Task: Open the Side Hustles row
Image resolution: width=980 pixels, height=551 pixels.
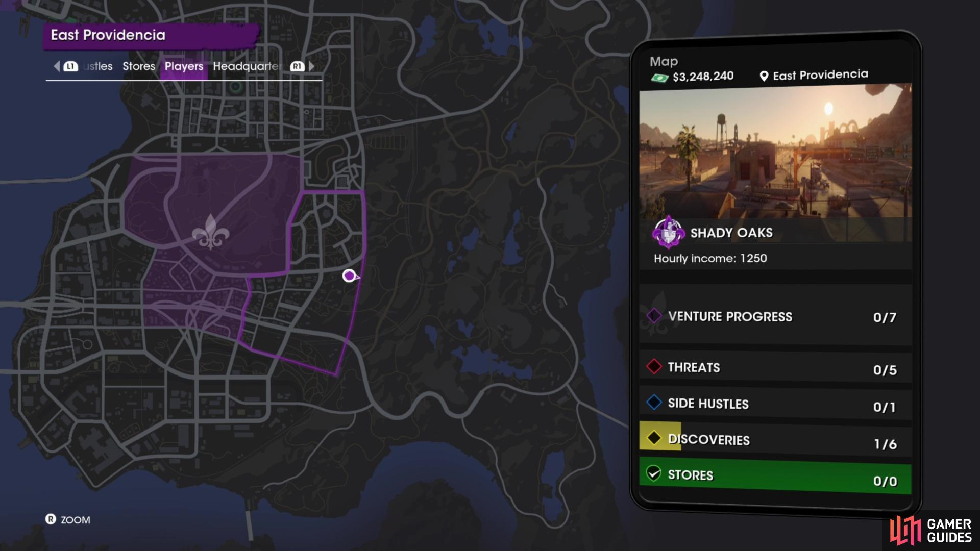Action: (775, 404)
